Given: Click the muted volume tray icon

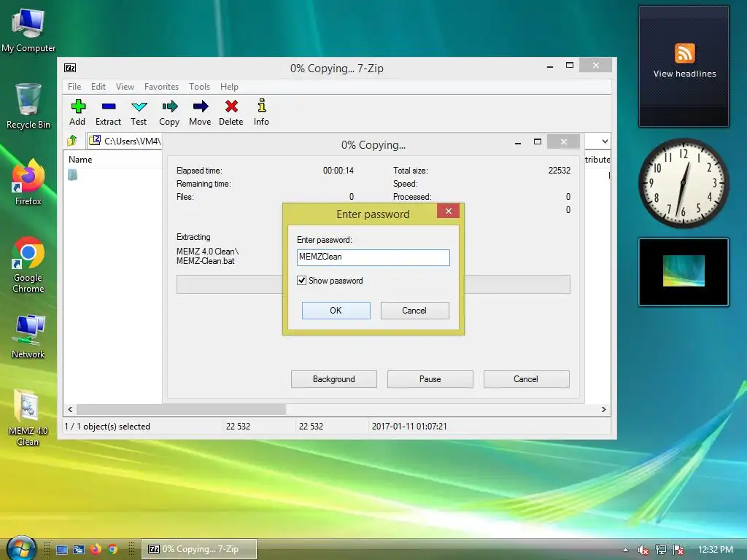Looking at the screenshot, I should coord(643,550).
